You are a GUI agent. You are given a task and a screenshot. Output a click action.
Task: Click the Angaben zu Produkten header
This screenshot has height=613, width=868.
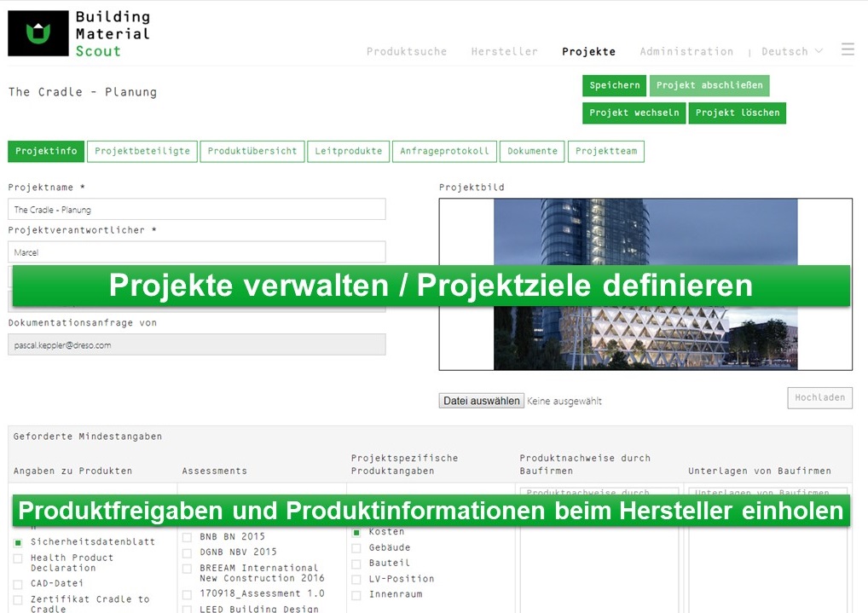[x=72, y=471]
